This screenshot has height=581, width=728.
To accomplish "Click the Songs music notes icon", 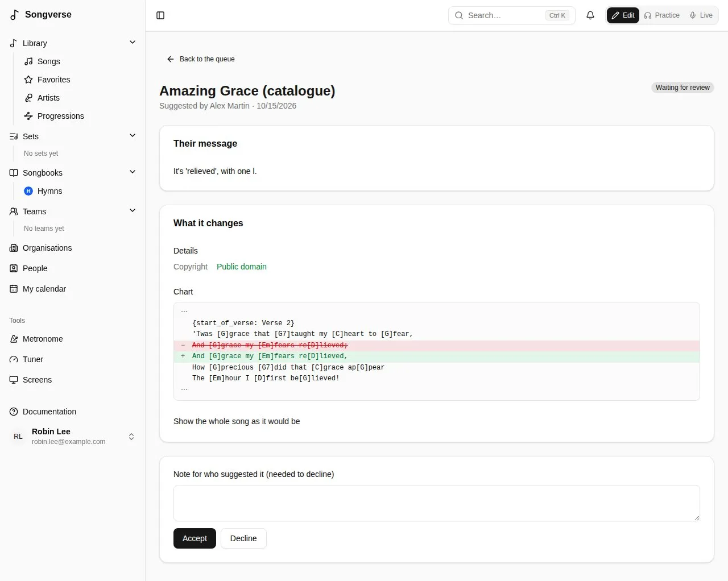I will (28, 61).
